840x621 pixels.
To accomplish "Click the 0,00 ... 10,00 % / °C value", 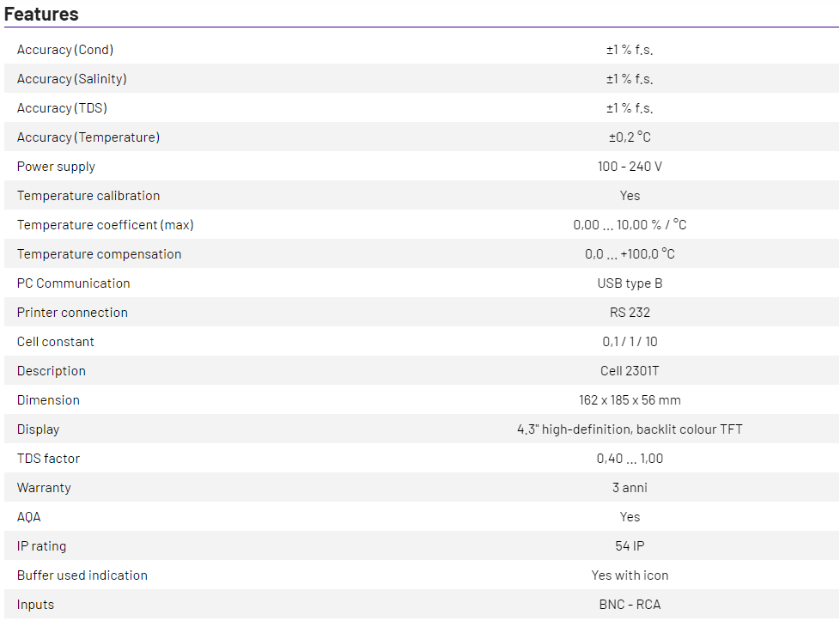I will tap(630, 225).
